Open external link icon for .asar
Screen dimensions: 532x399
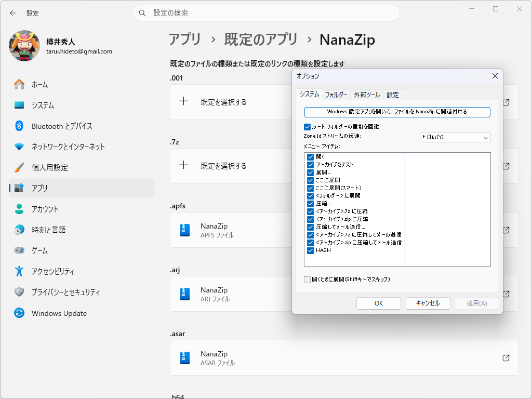tap(506, 358)
